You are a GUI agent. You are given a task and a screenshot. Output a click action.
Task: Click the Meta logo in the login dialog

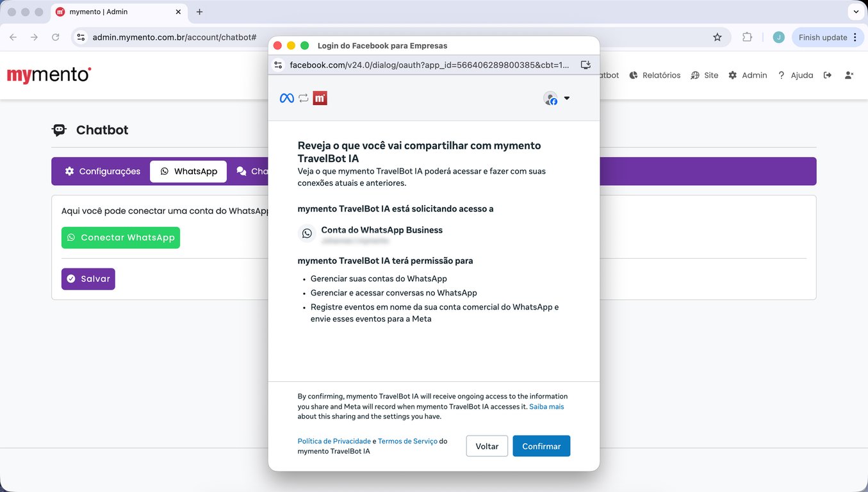[287, 98]
